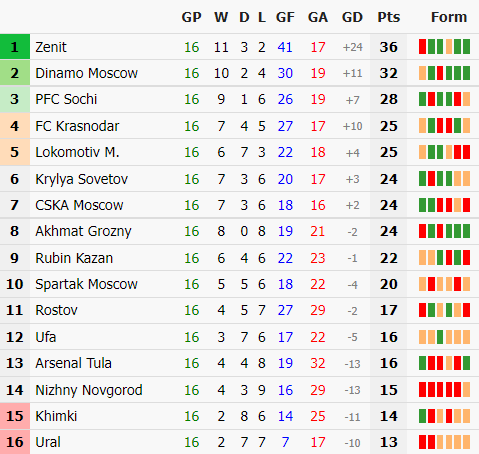This screenshot has height=454, width=479.
Task: Sort standings by GD column header
Action: (352, 17)
